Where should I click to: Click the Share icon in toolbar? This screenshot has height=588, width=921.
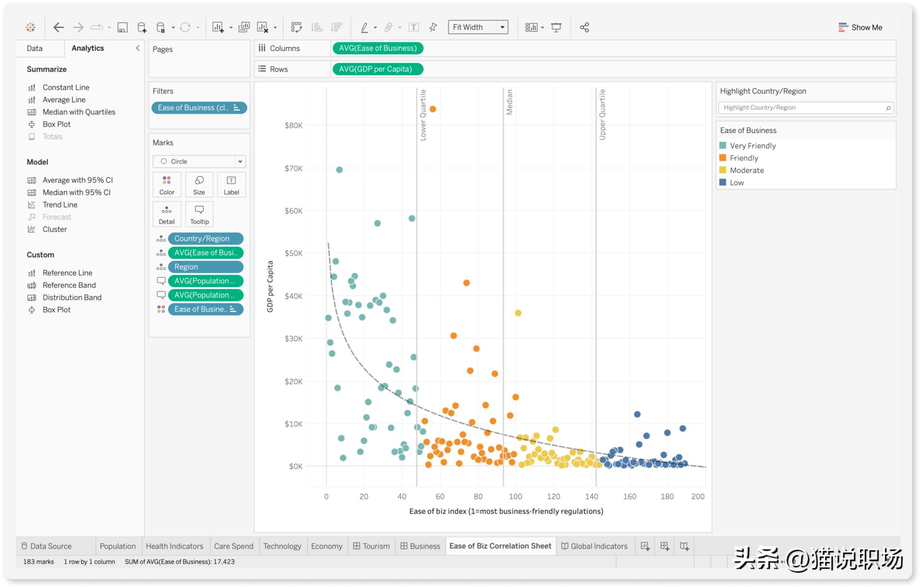[x=584, y=28]
